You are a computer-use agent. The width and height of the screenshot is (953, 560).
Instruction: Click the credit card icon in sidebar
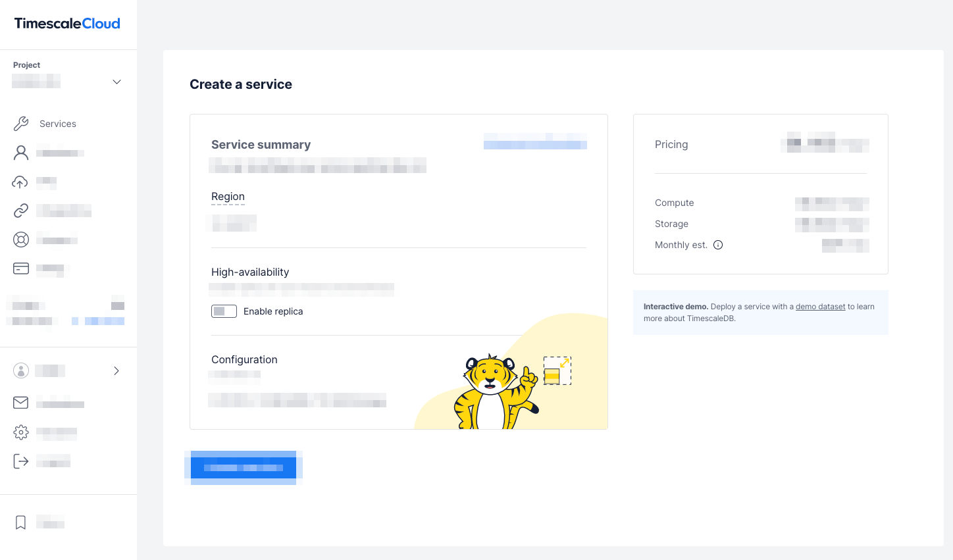pyautogui.click(x=21, y=268)
